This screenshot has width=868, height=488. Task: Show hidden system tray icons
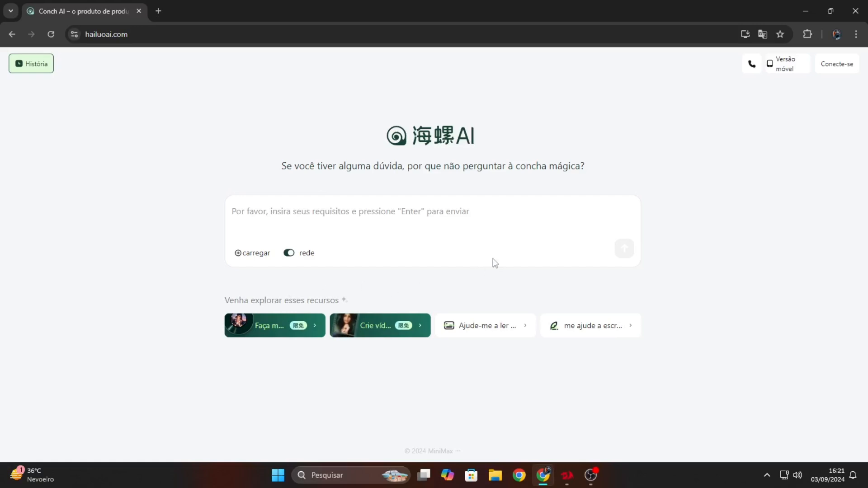click(767, 475)
